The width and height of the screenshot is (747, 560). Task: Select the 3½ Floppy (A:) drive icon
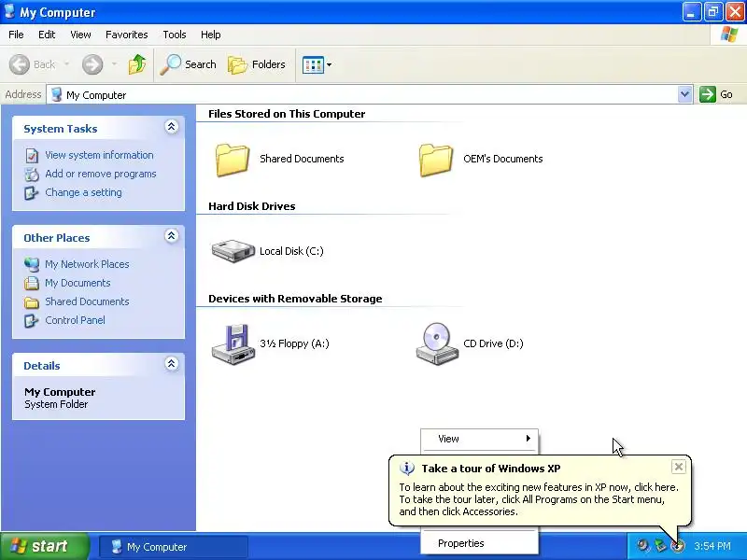[x=233, y=344]
